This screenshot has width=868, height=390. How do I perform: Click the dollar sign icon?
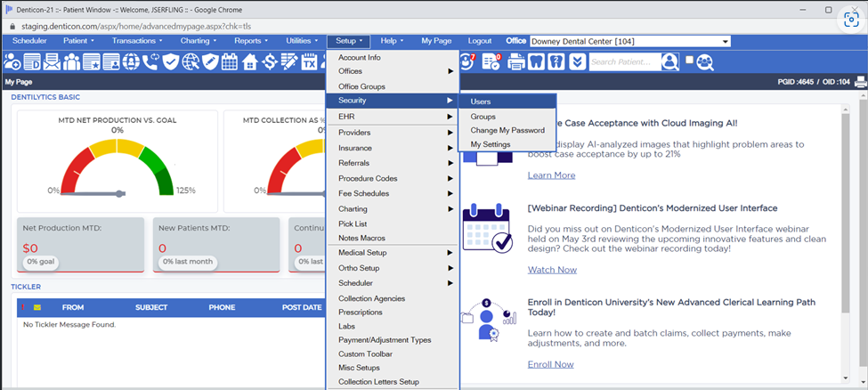[269, 61]
